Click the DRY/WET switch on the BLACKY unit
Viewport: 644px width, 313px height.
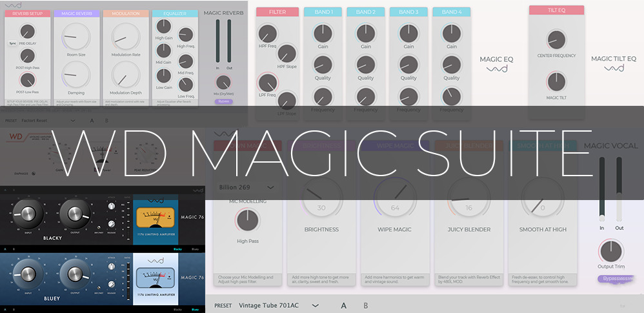pos(99,227)
